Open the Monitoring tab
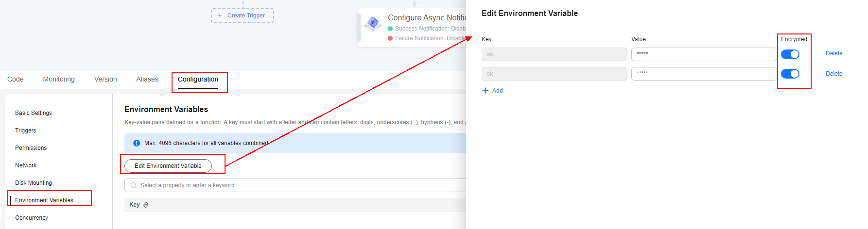Screen dimensions: 868x229 coord(59,79)
